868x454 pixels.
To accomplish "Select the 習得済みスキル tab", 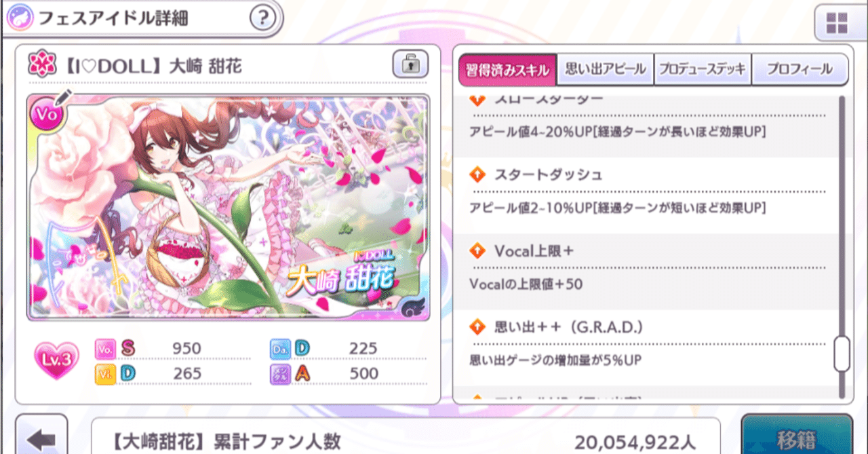I will pyautogui.click(x=507, y=70).
